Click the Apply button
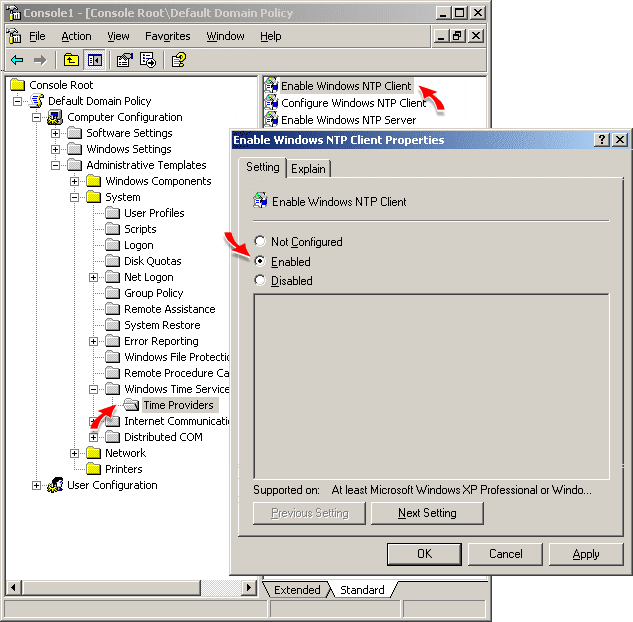633x622 pixels. coord(586,554)
